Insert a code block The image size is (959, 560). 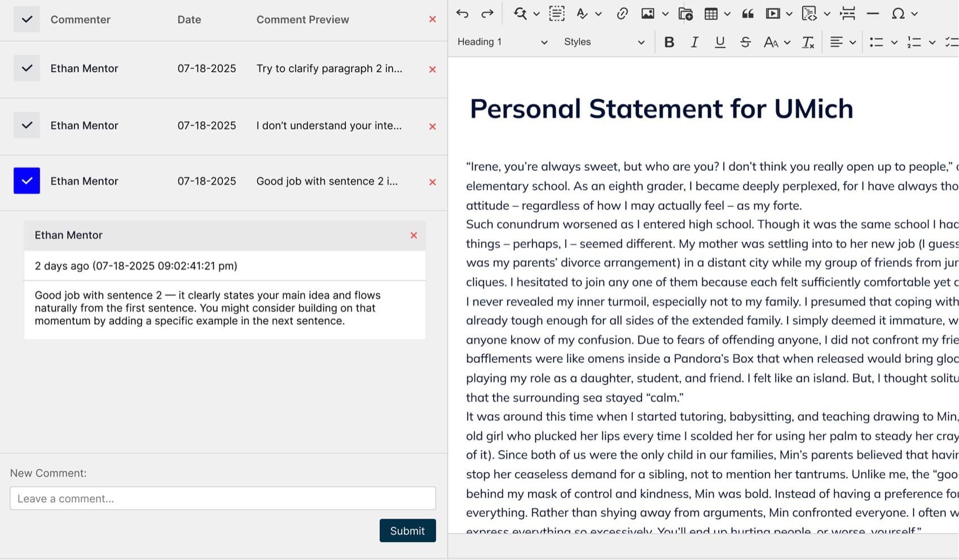click(x=810, y=14)
